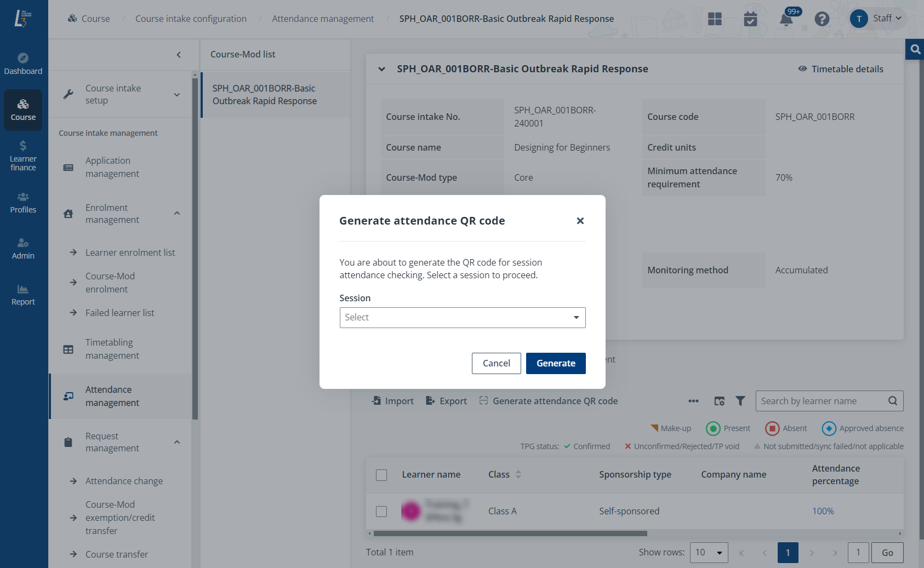Screen dimensions: 924x568
Task: Click the help question mark icon
Action: pyautogui.click(x=822, y=19)
